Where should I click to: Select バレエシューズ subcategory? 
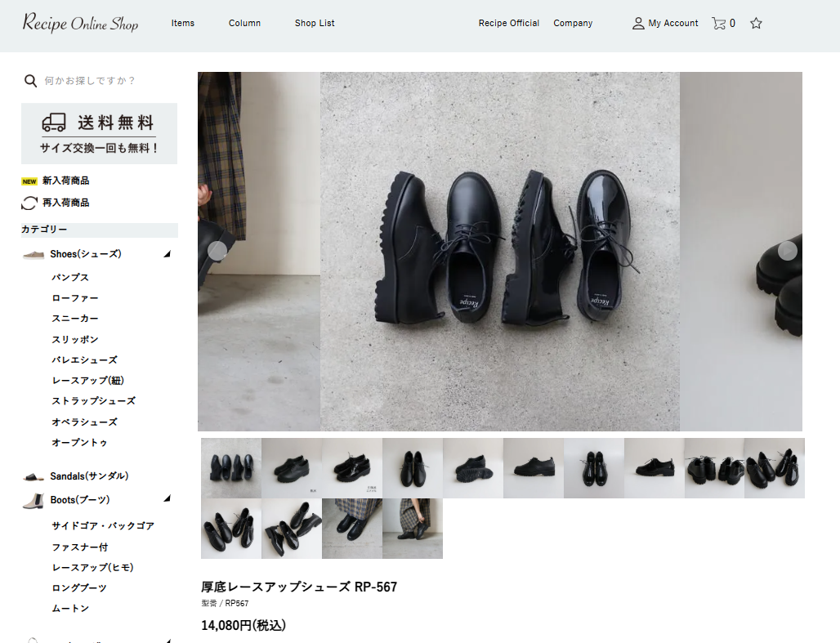click(x=84, y=360)
